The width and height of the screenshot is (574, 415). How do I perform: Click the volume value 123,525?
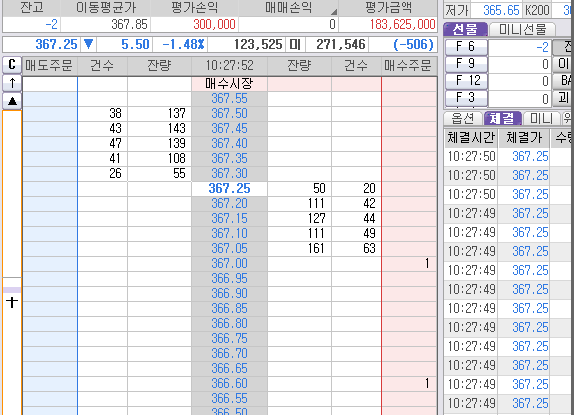coord(258,44)
